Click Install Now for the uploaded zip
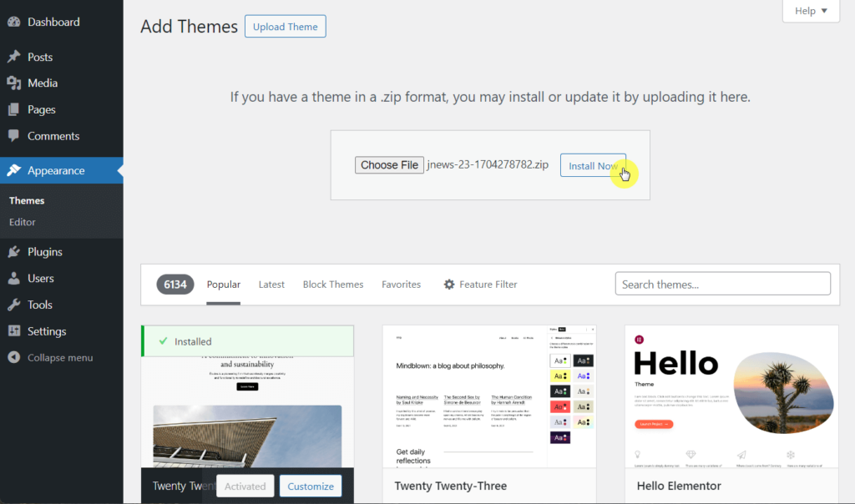The image size is (855, 504). pos(593,165)
